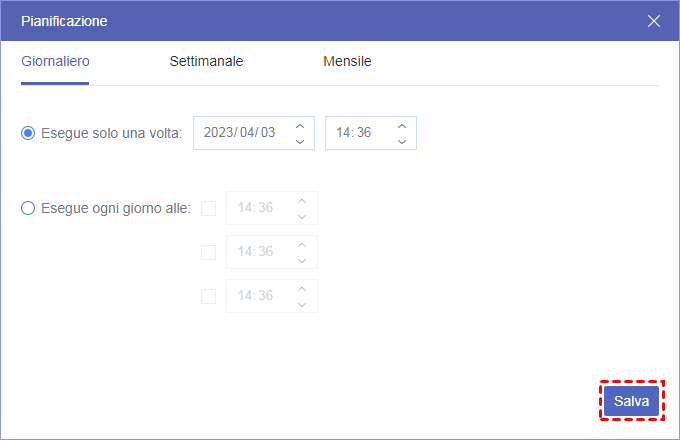Enable the third daily time checkbox

click(x=209, y=296)
